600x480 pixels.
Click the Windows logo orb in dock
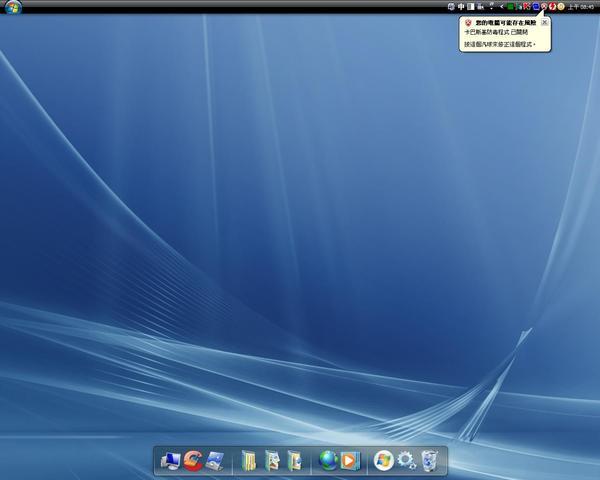coord(383,460)
